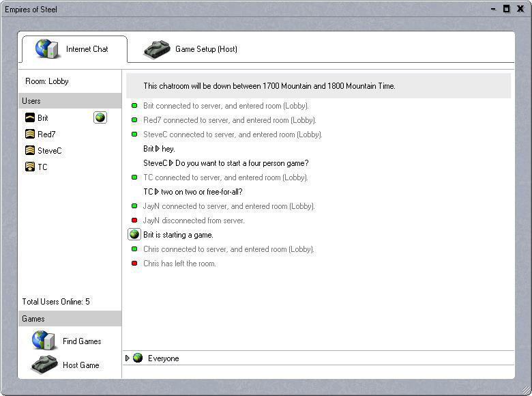The image size is (532, 396).
Task: Select user Red7 in the Users list
Action: (46, 134)
